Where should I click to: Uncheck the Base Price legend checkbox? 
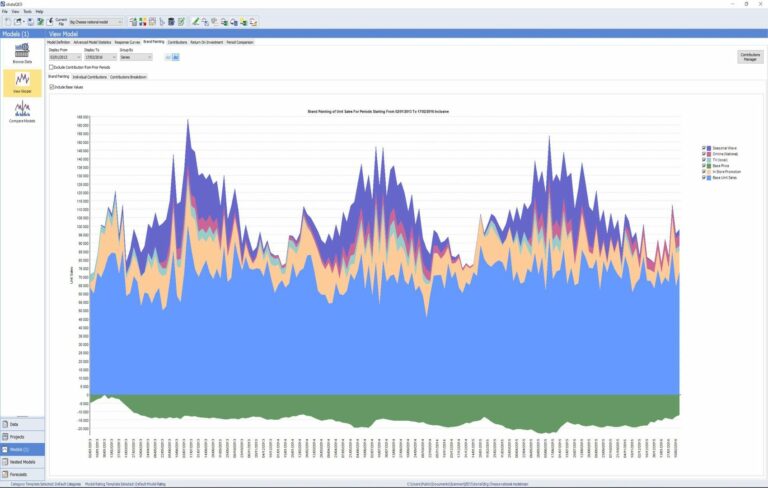pyautogui.click(x=704, y=166)
